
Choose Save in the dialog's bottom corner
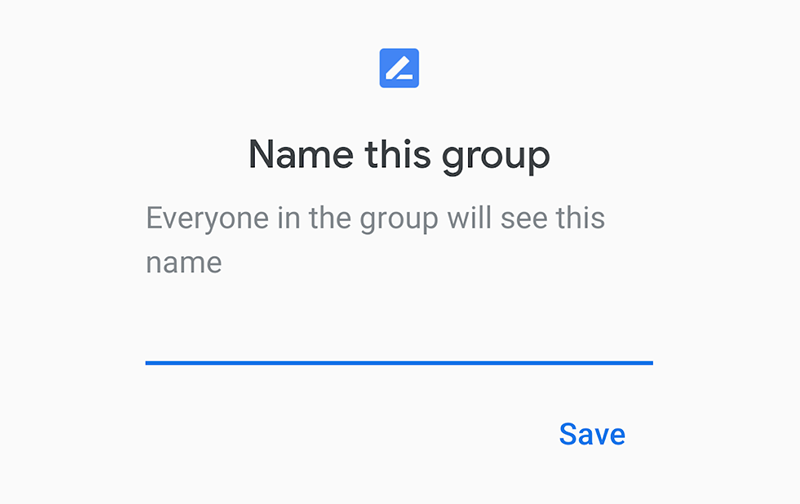tap(592, 434)
